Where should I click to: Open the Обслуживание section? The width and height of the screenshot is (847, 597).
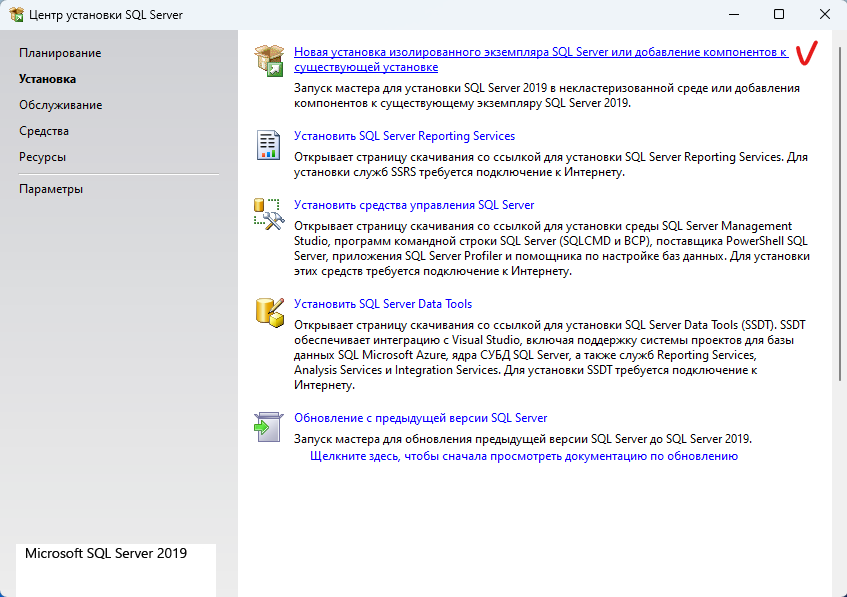pyautogui.click(x=60, y=105)
